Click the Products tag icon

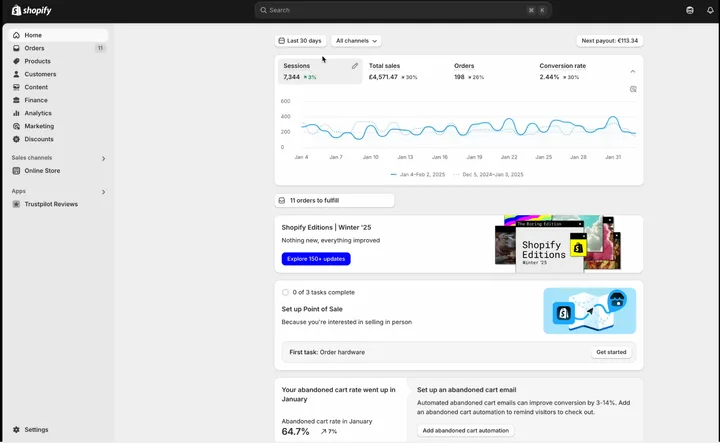[17, 61]
